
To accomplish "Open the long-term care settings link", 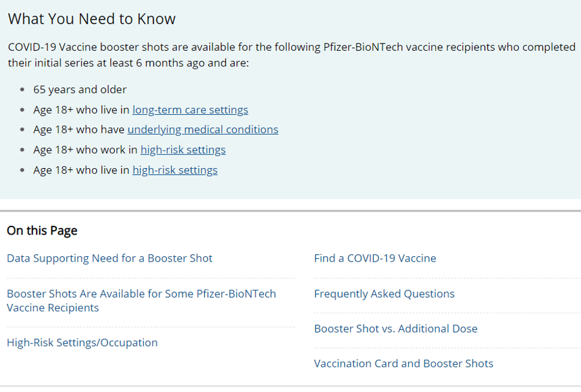I will [190, 110].
